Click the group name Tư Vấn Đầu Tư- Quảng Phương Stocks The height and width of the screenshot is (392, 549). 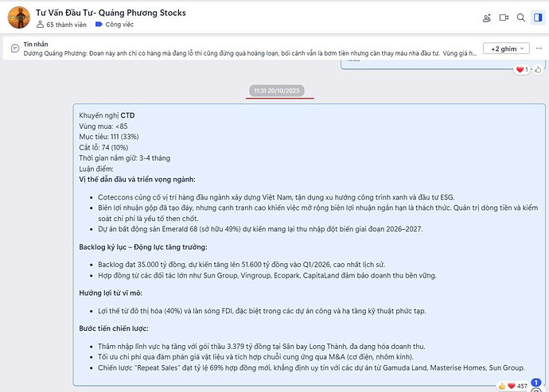click(x=111, y=13)
